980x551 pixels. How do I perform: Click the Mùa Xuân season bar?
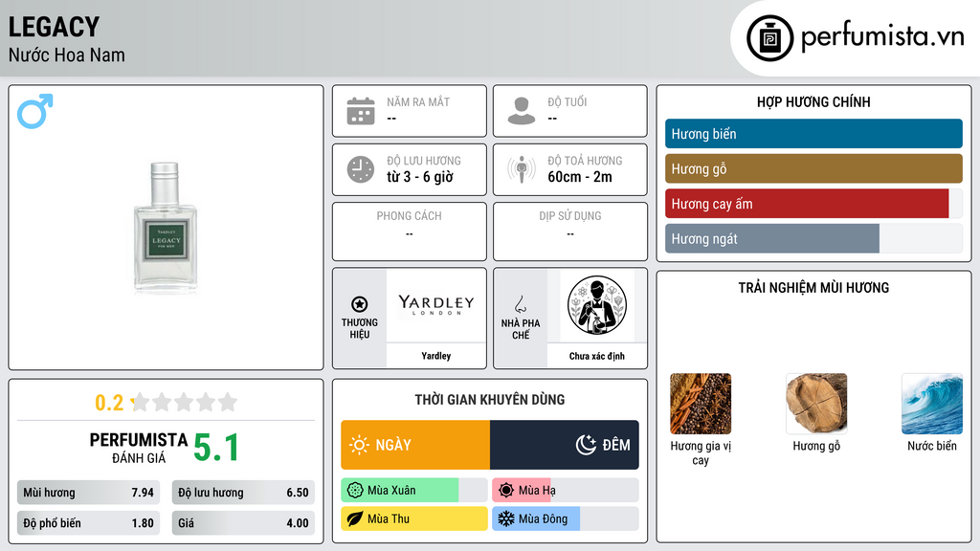tap(414, 491)
